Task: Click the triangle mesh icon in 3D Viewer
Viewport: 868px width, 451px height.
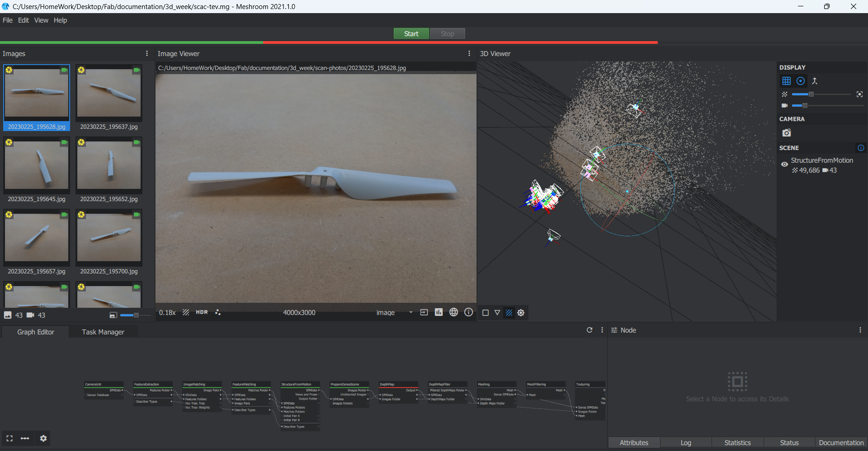Action: pyautogui.click(x=497, y=313)
